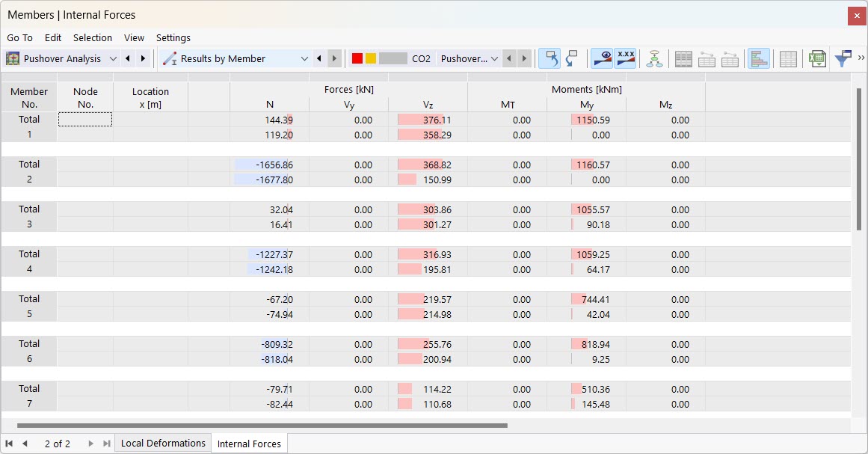Open the Results by Member dropdown
Image resolution: width=868 pixels, height=454 pixels.
pos(305,58)
